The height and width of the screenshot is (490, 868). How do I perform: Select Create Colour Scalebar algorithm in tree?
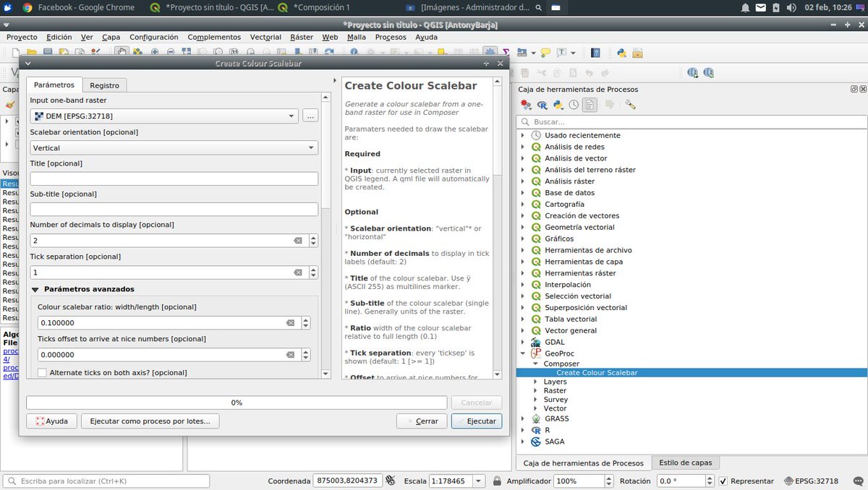(x=597, y=373)
